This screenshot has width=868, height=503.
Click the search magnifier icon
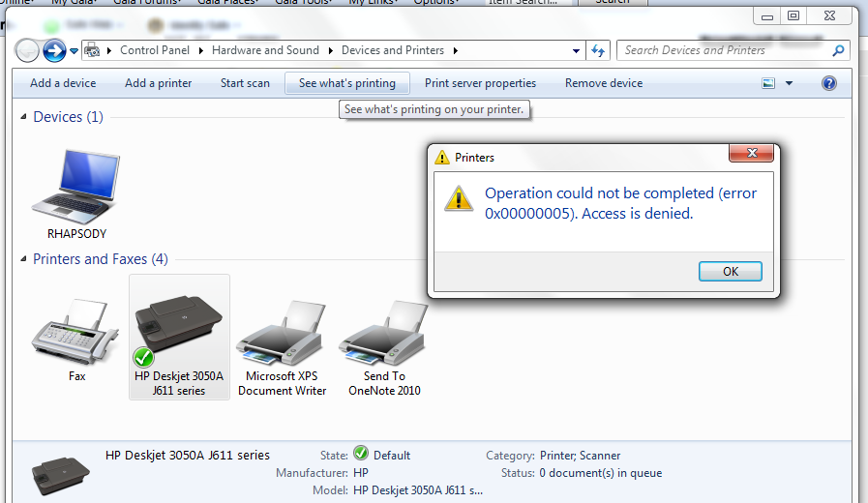click(x=838, y=50)
